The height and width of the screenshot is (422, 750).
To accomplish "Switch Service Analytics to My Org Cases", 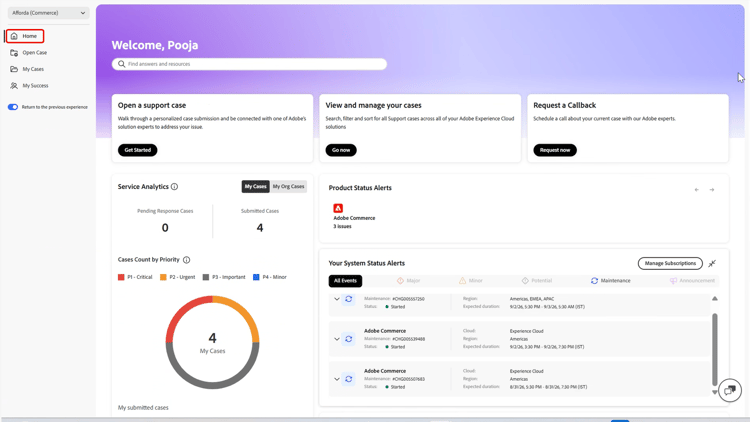I will pos(288,187).
